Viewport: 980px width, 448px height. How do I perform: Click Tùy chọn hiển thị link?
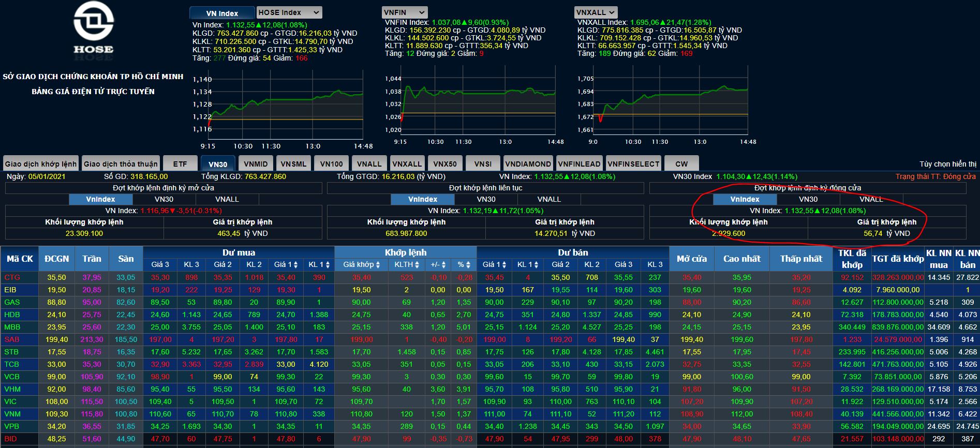948,164
